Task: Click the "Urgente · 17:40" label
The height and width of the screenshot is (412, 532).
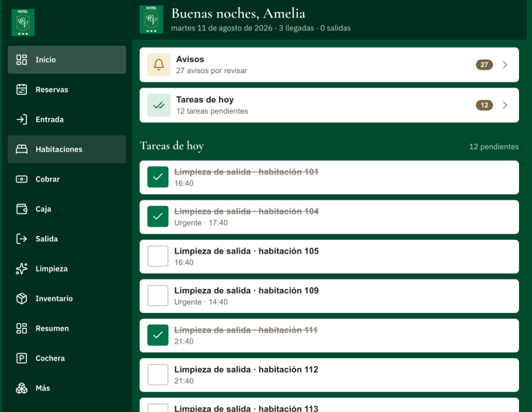Action: click(201, 223)
